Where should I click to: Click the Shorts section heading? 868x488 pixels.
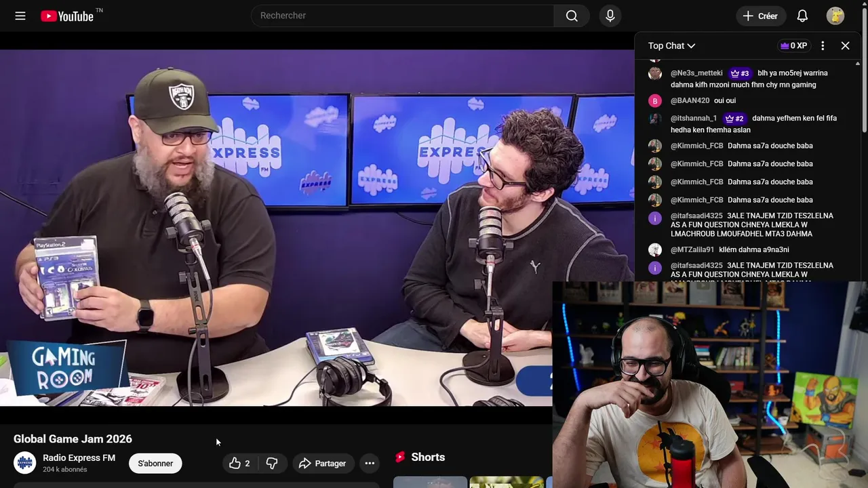click(428, 457)
